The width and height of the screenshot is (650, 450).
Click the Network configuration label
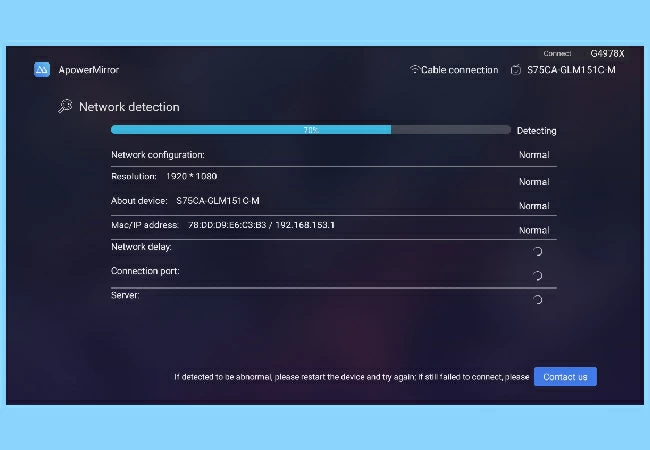[158, 155]
